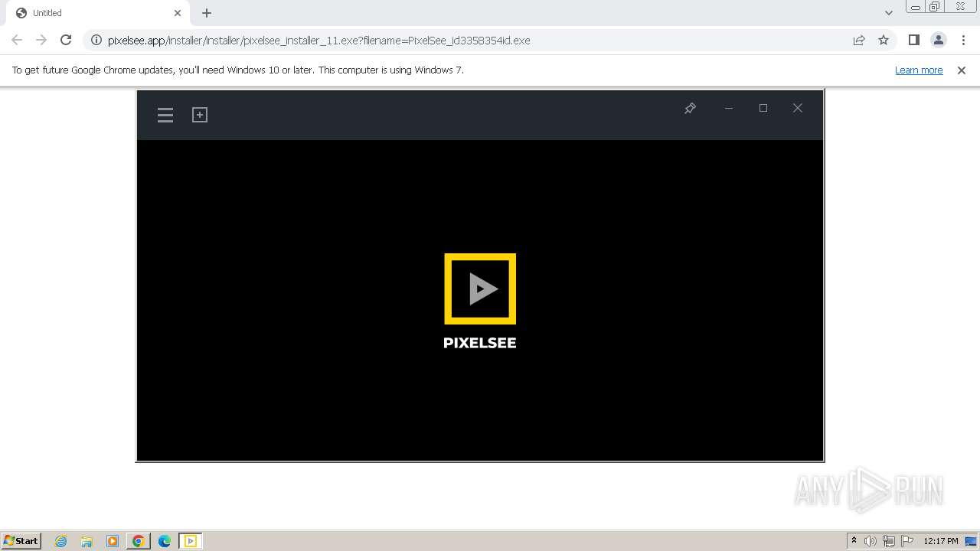Screen dimensions: 980x551
Task: Open a new tab
Action: (x=207, y=13)
